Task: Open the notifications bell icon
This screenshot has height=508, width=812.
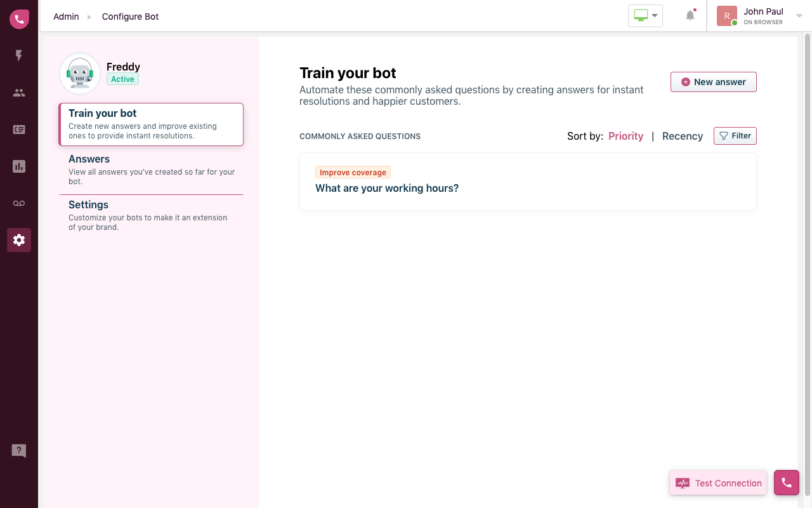Action: 690,15
